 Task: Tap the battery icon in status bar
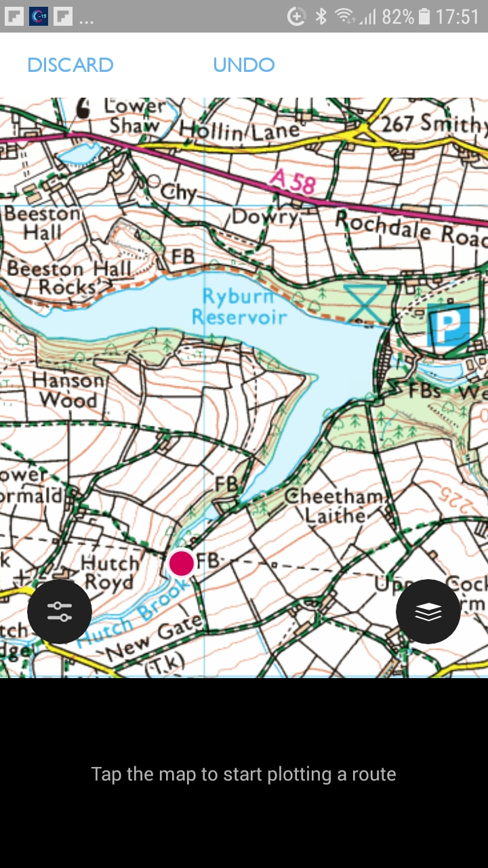click(424, 16)
